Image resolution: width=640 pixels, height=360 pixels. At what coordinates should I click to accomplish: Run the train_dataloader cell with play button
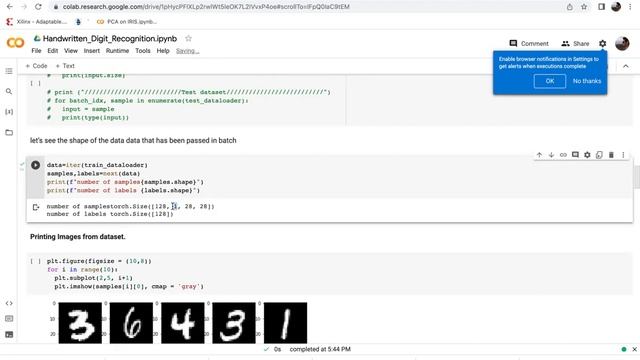(x=36, y=165)
